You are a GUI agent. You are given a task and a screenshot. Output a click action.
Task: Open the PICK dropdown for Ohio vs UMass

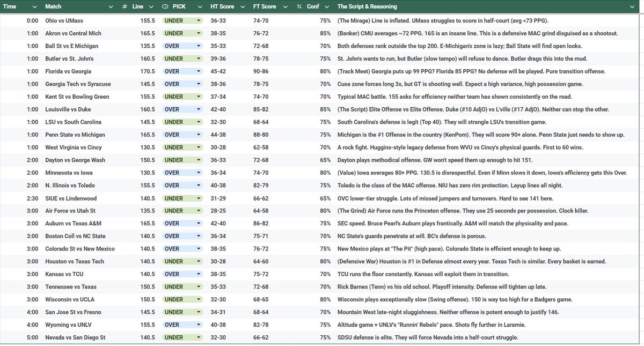pos(199,20)
